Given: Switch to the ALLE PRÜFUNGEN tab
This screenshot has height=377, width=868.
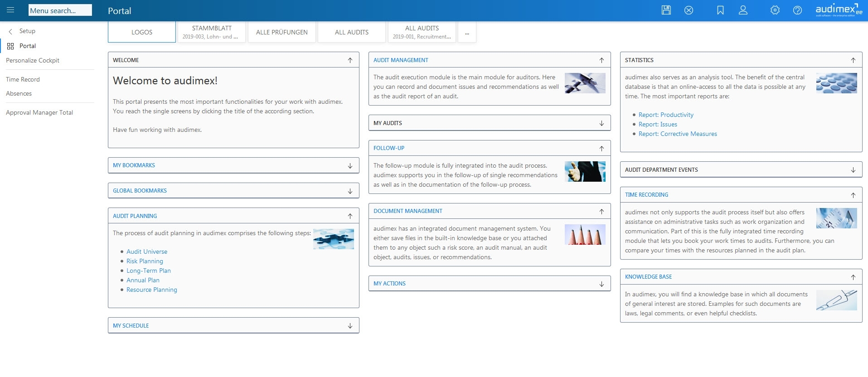Looking at the screenshot, I should [x=282, y=32].
